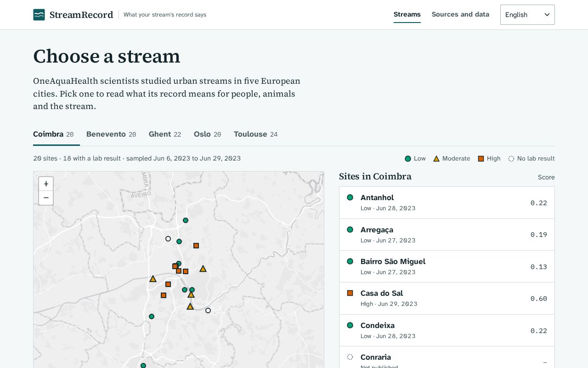This screenshot has height=368, width=588.
Task: Click the Moderate triangle in the legend
Action: point(436,159)
